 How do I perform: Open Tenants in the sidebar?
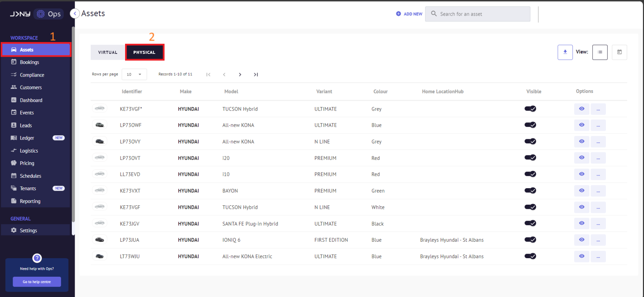tap(36, 188)
